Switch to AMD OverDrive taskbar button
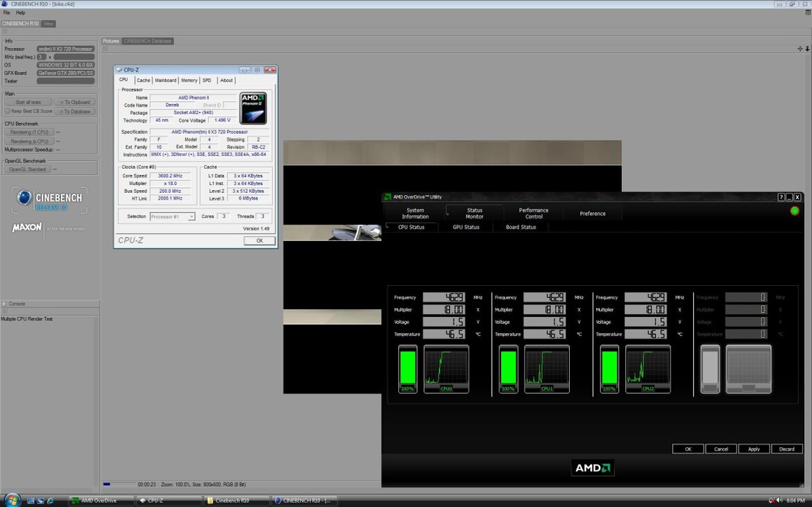The image size is (812, 507). click(x=101, y=500)
